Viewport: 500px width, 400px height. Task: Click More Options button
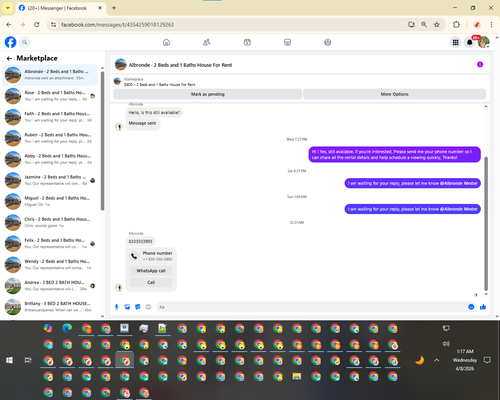pos(394,94)
